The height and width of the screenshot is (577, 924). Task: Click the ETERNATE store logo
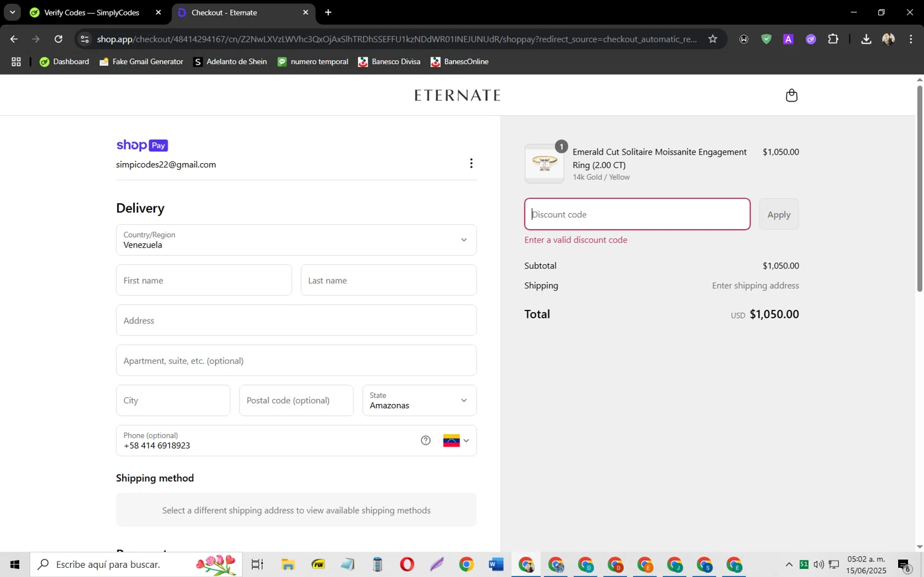pyautogui.click(x=458, y=95)
